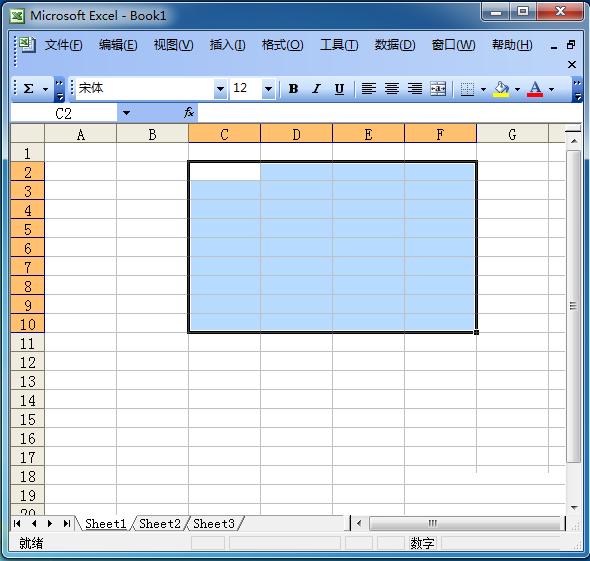
Task: Open the fill color dropdown arrow
Action: [517, 90]
